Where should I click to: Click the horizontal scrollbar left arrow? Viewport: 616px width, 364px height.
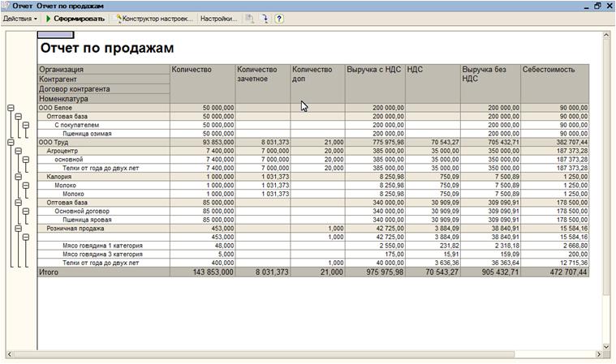10,354
